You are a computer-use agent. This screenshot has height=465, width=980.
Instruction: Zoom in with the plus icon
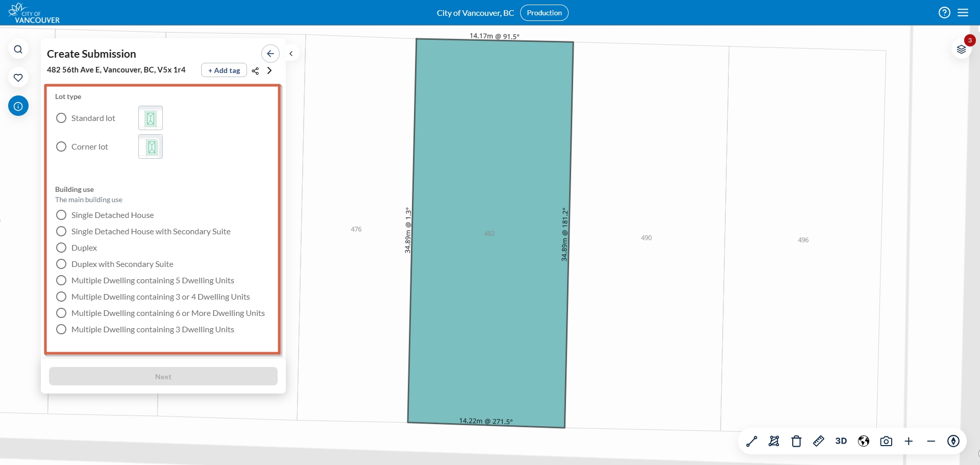909,442
